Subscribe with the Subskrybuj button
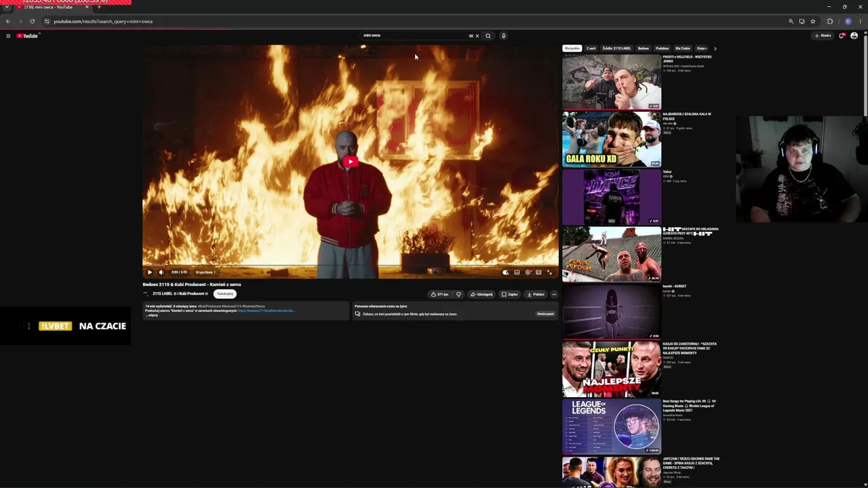The width and height of the screenshot is (868, 488). coord(225,294)
